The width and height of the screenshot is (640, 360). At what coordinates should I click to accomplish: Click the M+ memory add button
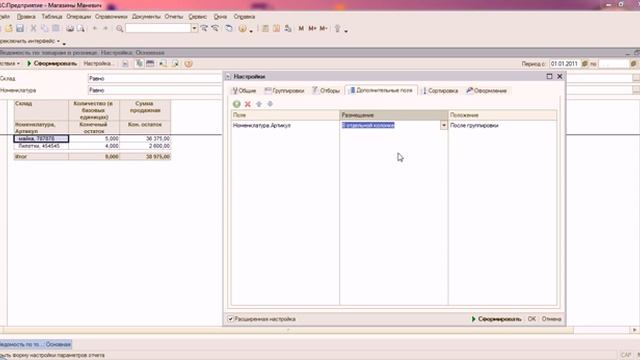coord(312,28)
